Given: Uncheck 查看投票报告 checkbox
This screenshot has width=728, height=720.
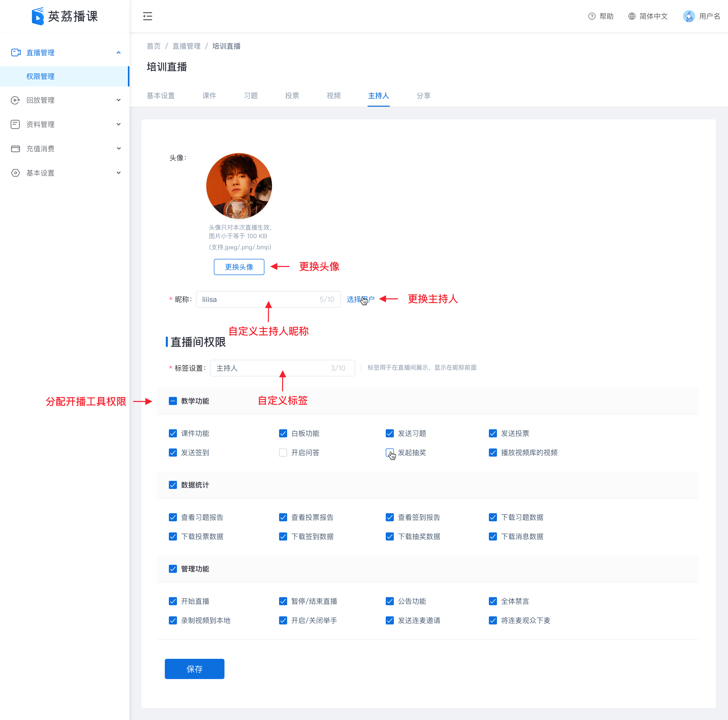Looking at the screenshot, I should click(x=283, y=517).
